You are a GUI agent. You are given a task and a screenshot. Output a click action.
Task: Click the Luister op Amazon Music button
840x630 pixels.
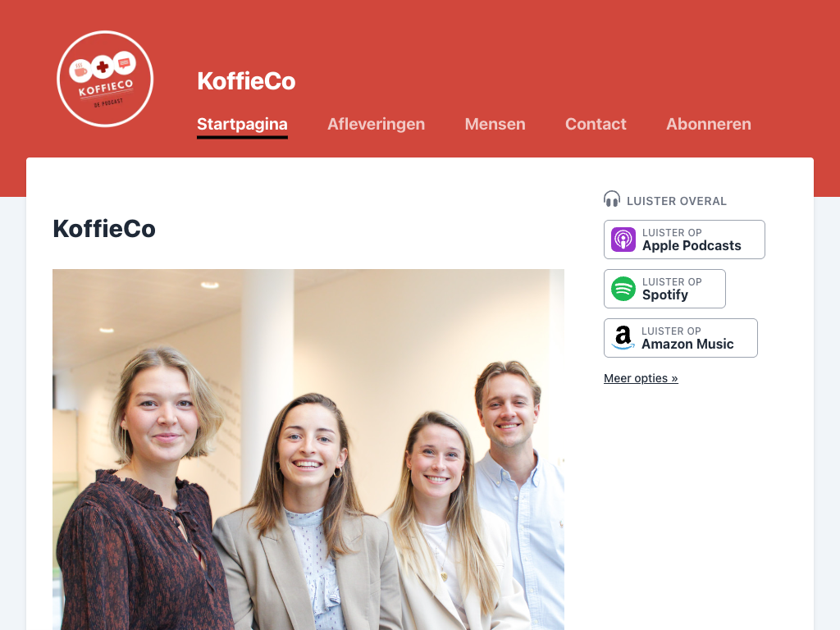tap(680, 338)
